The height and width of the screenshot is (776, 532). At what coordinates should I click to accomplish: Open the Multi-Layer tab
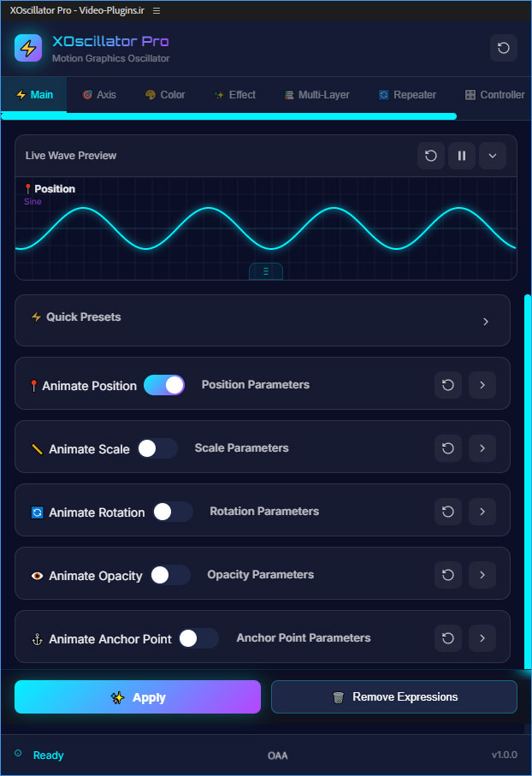click(316, 95)
